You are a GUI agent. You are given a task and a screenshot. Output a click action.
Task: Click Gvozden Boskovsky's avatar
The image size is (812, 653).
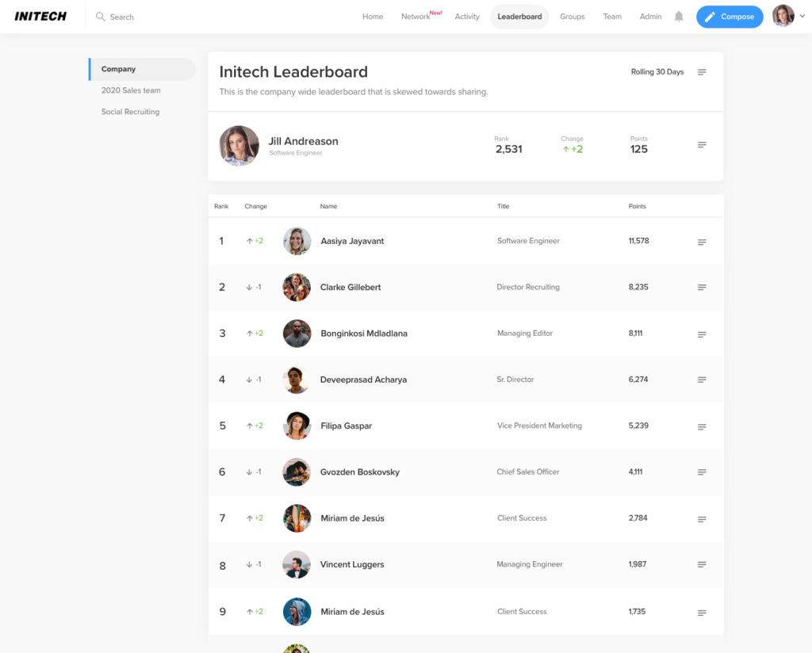tap(297, 472)
